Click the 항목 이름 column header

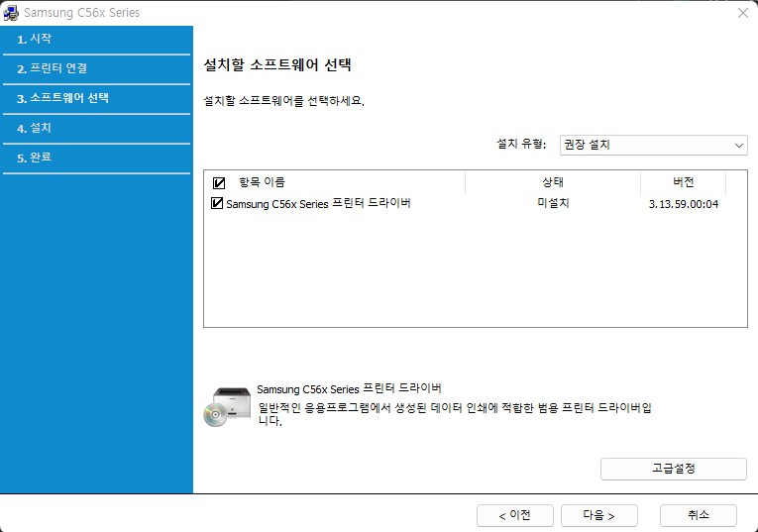[x=262, y=182]
